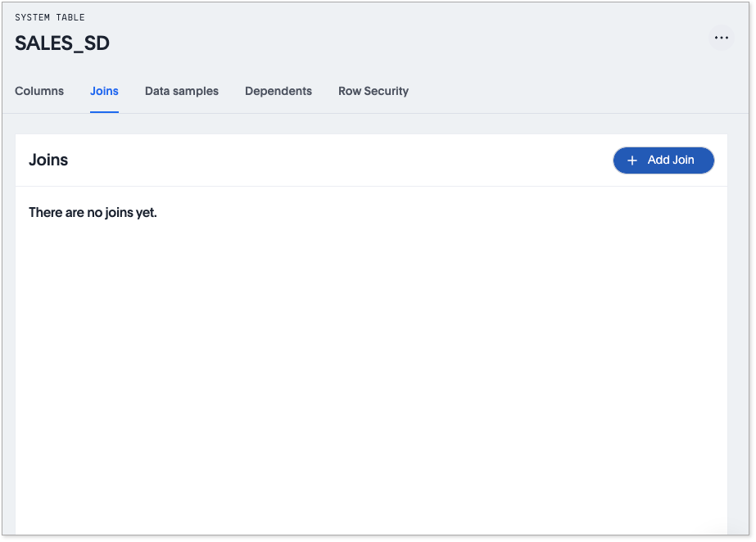756x542 pixels.
Task: View the Dependents tab
Action: pyautogui.click(x=278, y=91)
